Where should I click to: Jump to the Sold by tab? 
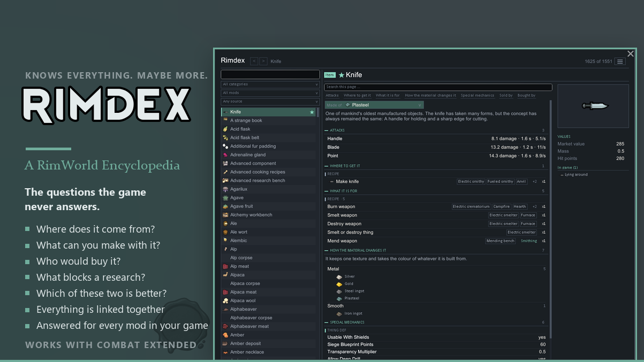pyautogui.click(x=506, y=96)
